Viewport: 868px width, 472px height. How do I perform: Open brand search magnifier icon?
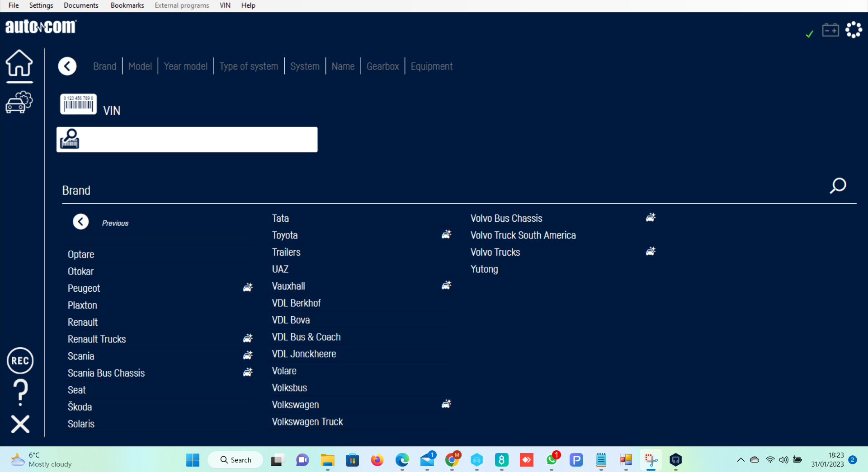pos(838,186)
